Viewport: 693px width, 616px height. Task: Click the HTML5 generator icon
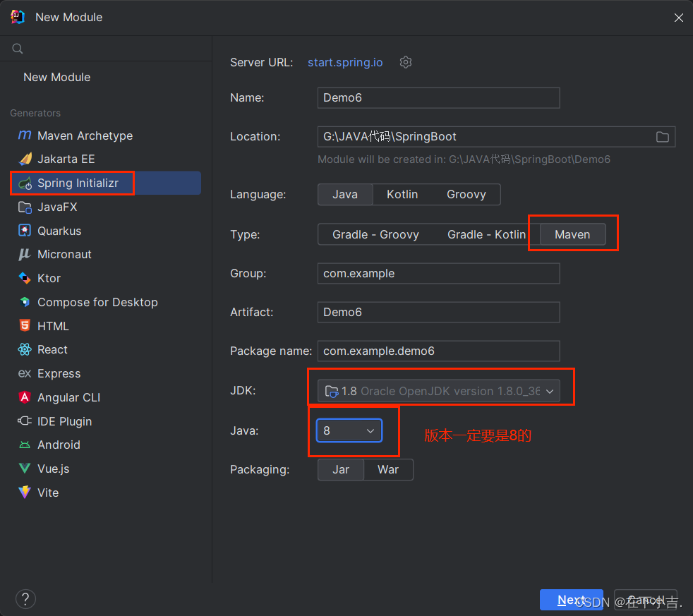(x=25, y=326)
